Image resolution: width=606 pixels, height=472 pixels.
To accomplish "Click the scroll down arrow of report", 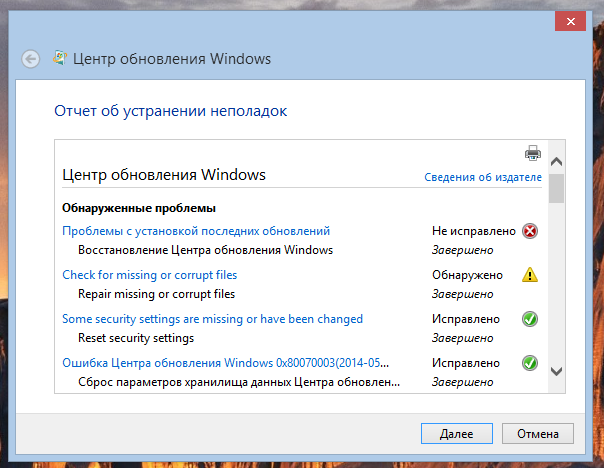I will (557, 371).
